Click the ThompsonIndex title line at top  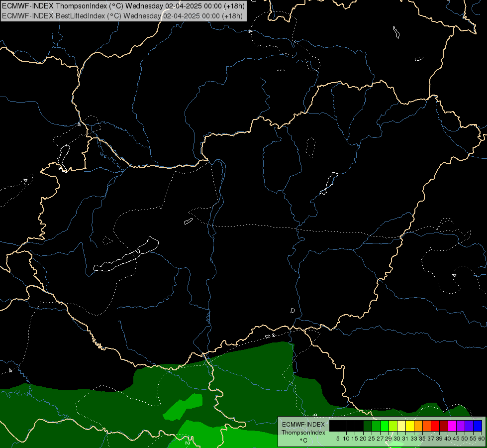click(x=123, y=6)
